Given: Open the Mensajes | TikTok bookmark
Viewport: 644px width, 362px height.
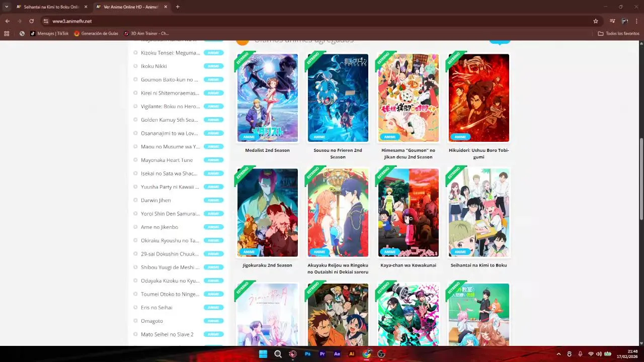Looking at the screenshot, I should pyautogui.click(x=49, y=34).
